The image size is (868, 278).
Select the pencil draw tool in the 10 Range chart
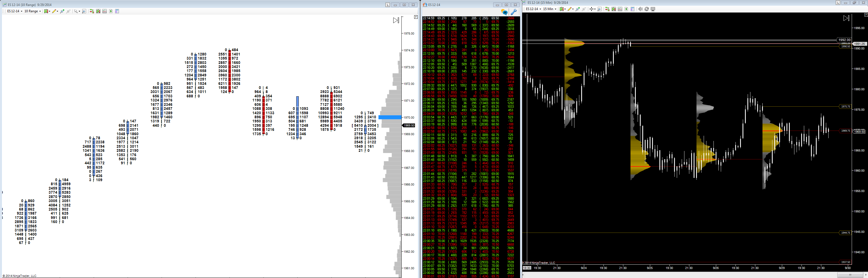54,11
